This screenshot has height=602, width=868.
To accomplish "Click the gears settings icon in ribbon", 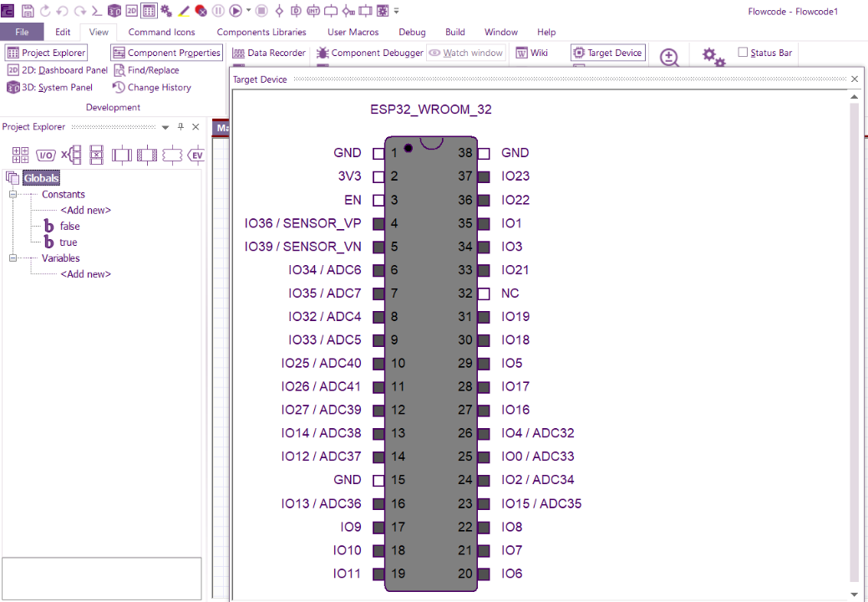I will [x=713, y=57].
